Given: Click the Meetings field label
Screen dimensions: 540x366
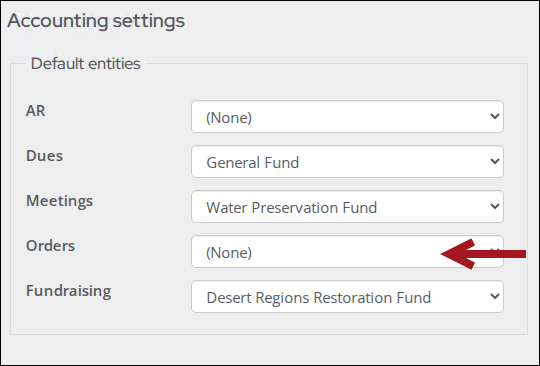Looking at the screenshot, I should [60, 201].
